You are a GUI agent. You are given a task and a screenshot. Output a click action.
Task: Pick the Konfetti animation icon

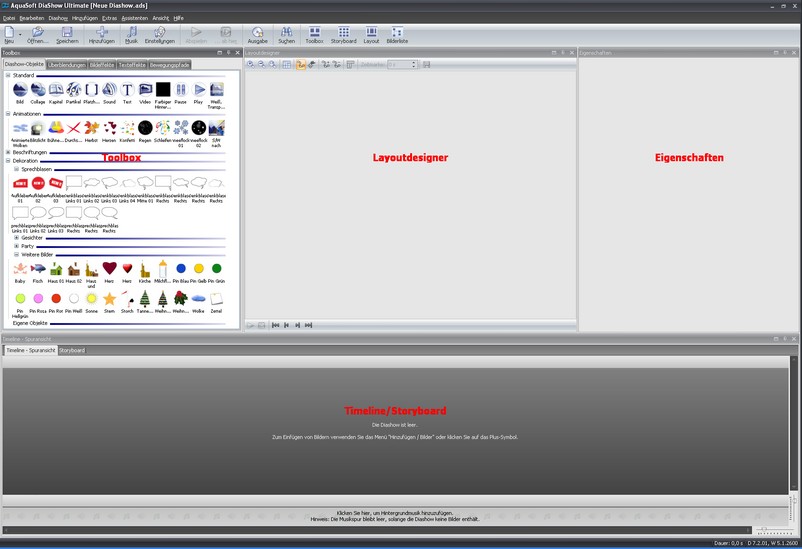pyautogui.click(x=127, y=129)
